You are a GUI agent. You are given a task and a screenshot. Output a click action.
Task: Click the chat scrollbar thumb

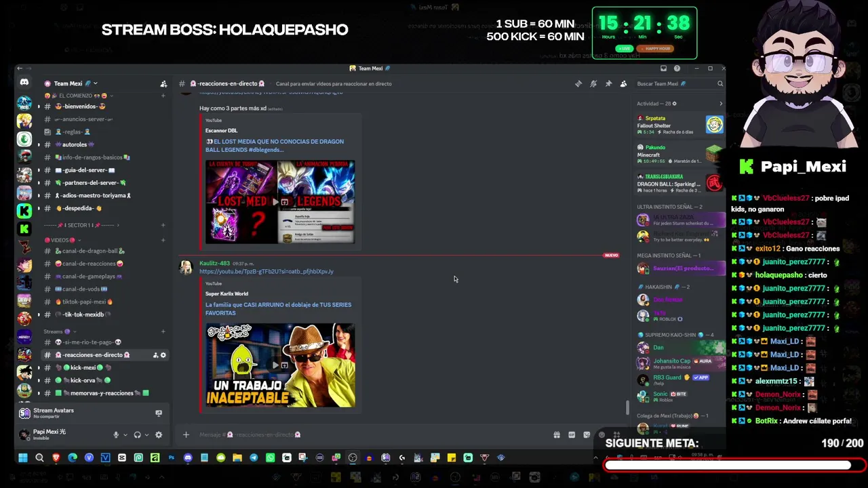pyautogui.click(x=627, y=408)
